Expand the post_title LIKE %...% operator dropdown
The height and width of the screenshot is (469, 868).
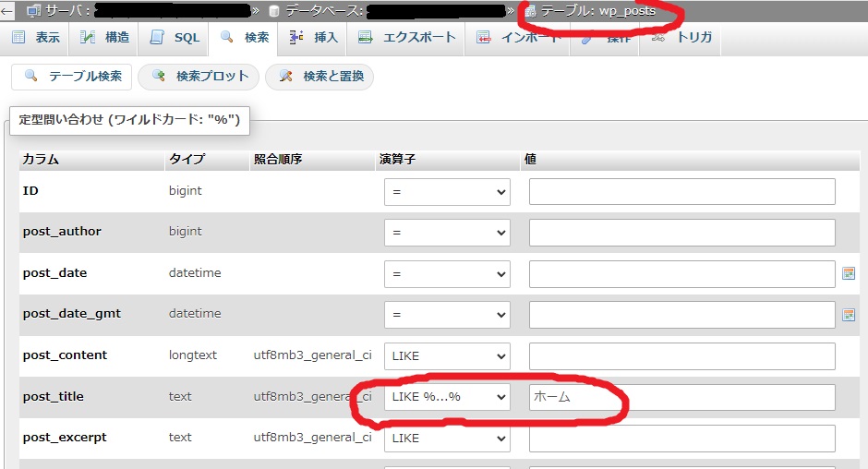click(x=447, y=397)
